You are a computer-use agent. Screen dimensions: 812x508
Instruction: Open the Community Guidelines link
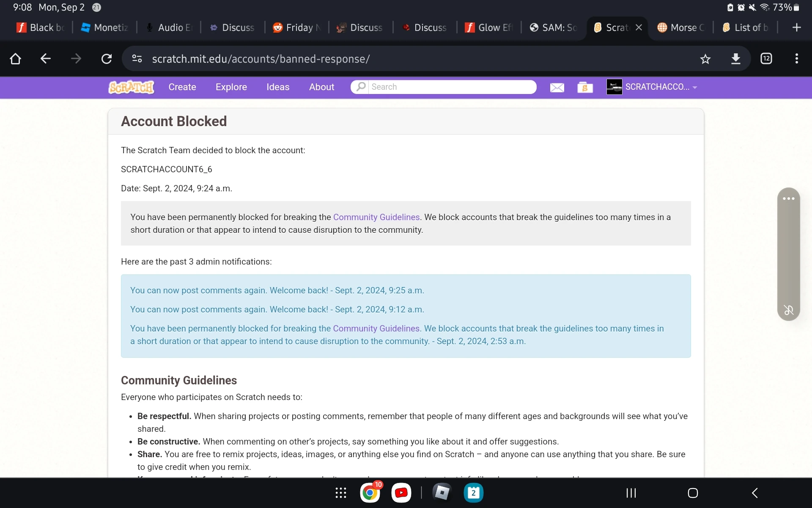(376, 217)
